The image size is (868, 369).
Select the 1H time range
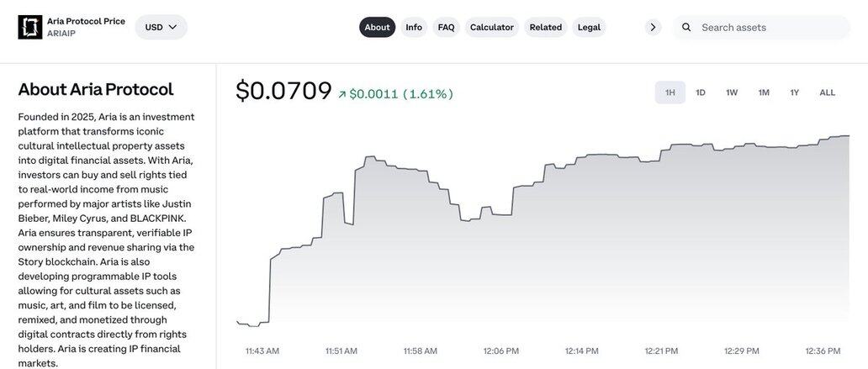pyautogui.click(x=670, y=92)
